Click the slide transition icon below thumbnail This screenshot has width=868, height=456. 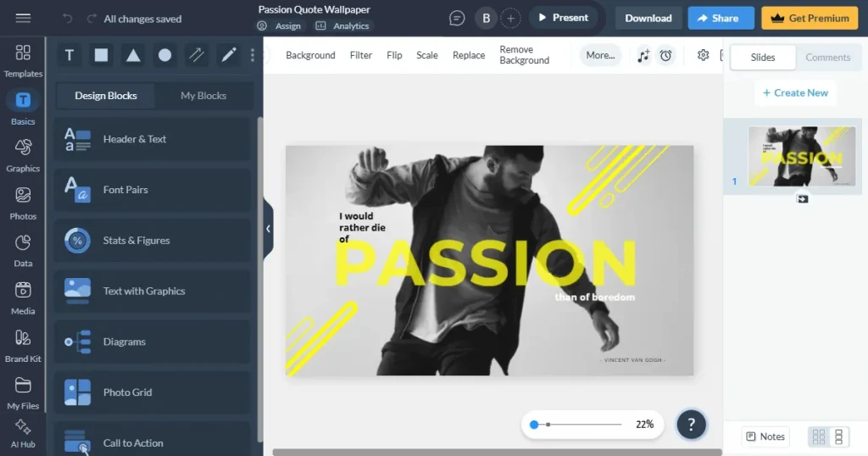point(802,198)
